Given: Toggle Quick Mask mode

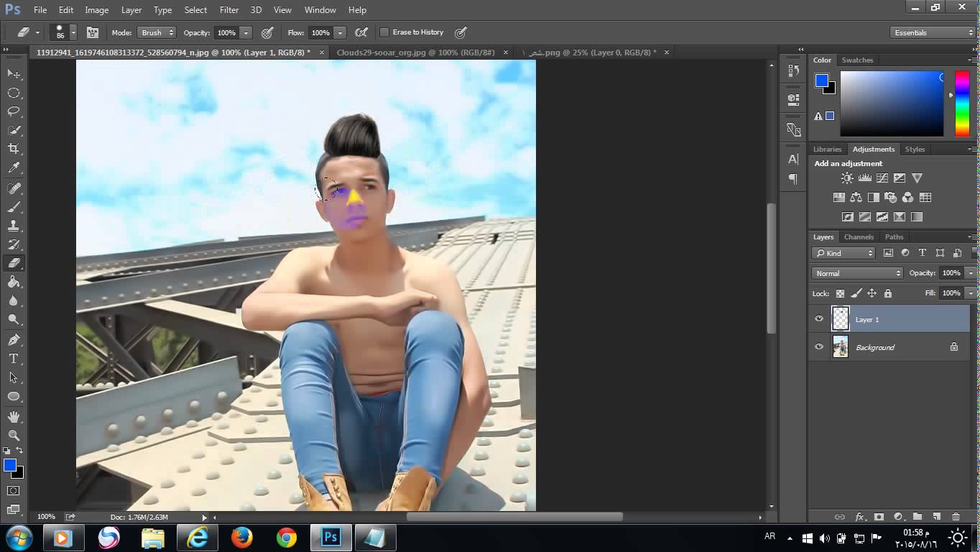Looking at the screenshot, I should pos(14,491).
